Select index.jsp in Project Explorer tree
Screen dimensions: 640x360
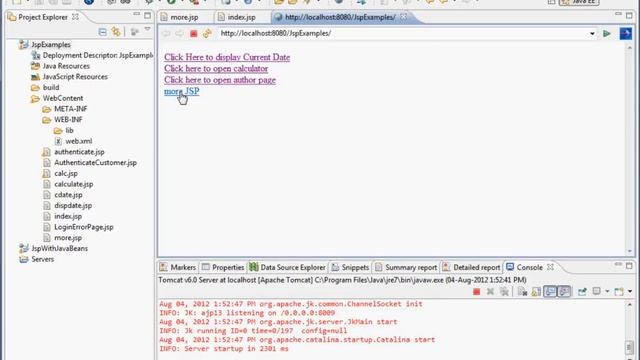coord(68,216)
